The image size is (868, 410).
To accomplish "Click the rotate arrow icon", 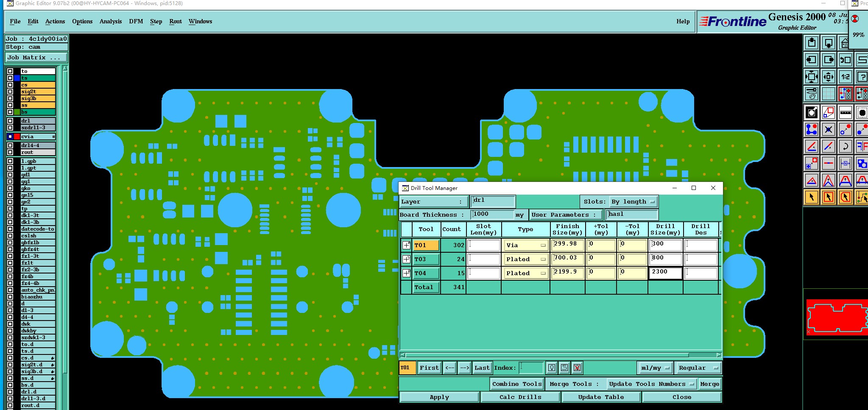I will 846,146.
